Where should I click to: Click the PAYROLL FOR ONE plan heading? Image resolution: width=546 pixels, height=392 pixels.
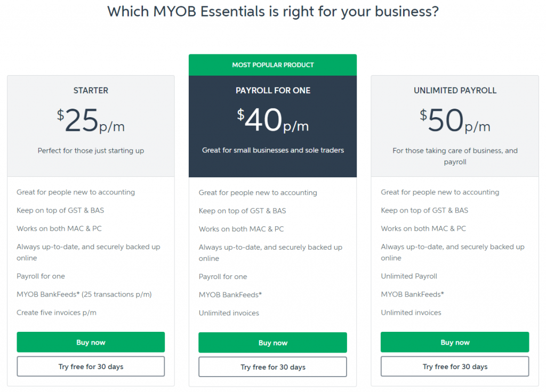(272, 91)
